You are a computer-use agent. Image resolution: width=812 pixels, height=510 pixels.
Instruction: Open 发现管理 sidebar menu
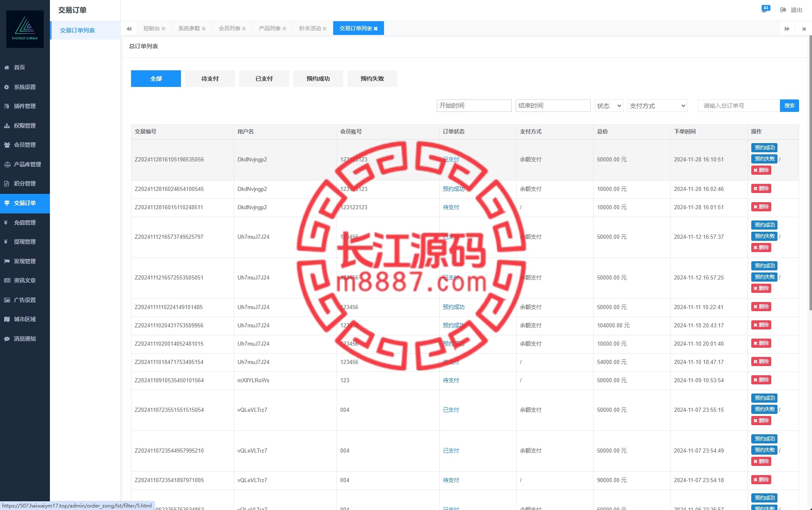(x=25, y=261)
